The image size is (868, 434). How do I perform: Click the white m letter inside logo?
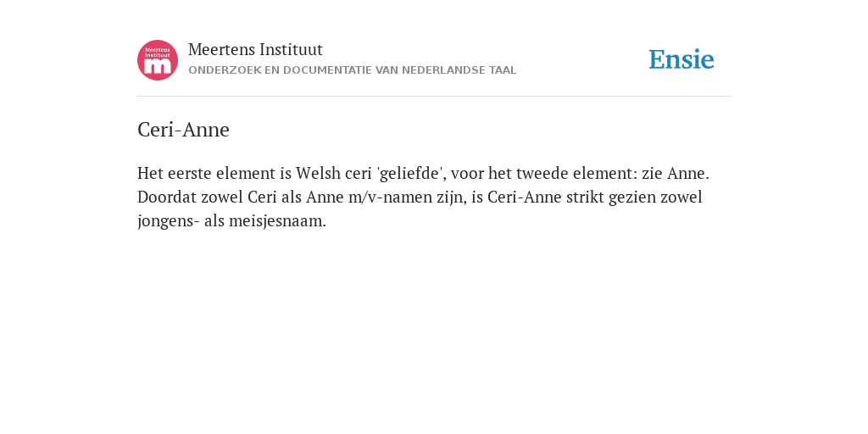158,67
